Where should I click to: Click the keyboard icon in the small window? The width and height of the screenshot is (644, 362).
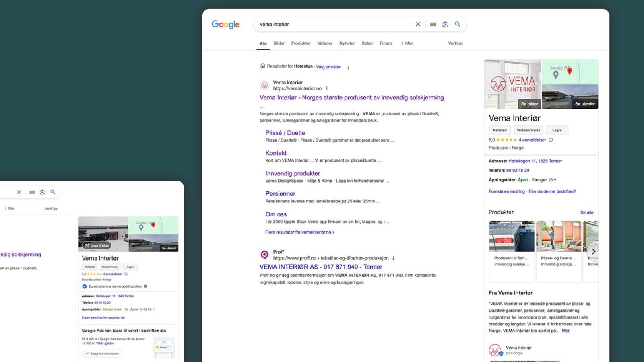click(32, 192)
